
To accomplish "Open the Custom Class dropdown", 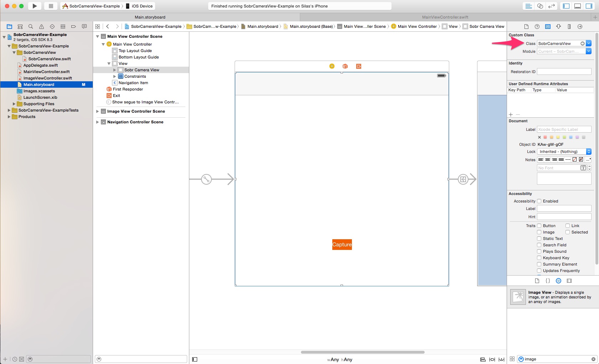I will coord(589,43).
